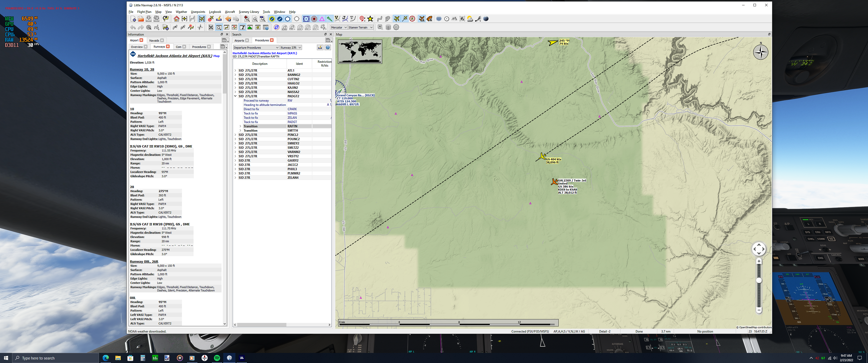Image resolution: width=868 pixels, height=363 pixels.
Task: Click the sun and cloud weather icon
Action: click(470, 19)
